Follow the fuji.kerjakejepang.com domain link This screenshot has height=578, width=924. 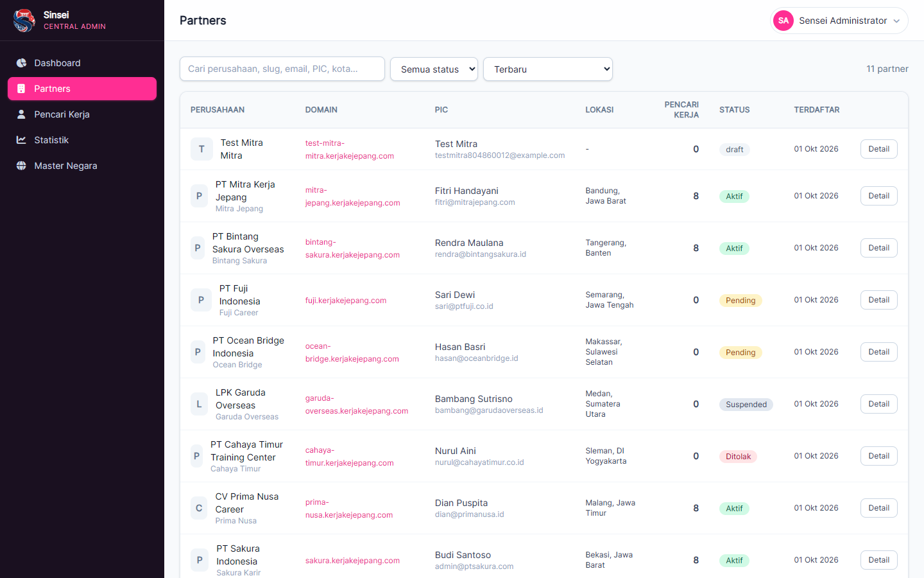click(x=346, y=301)
